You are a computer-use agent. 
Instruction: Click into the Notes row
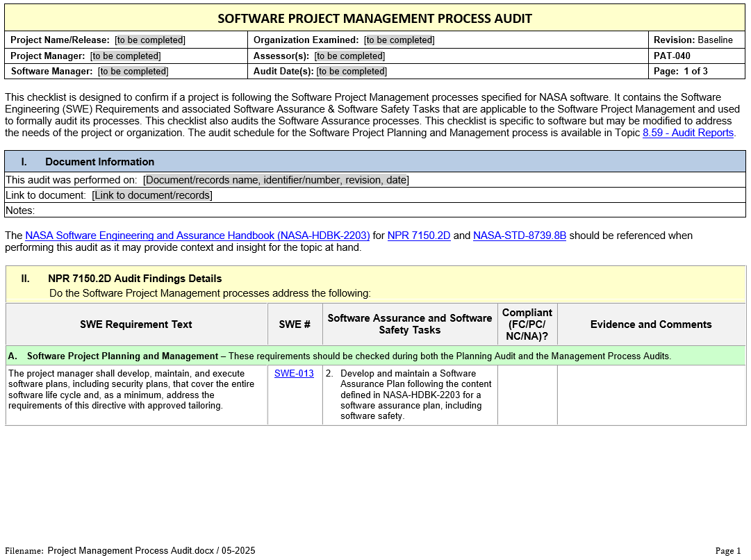[375, 211]
